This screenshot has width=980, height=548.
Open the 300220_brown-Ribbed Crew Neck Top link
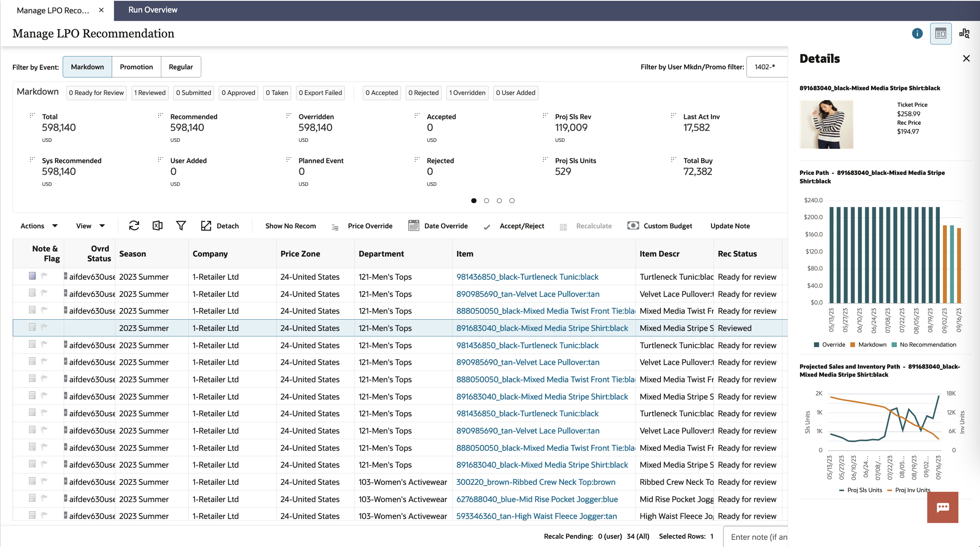click(536, 482)
